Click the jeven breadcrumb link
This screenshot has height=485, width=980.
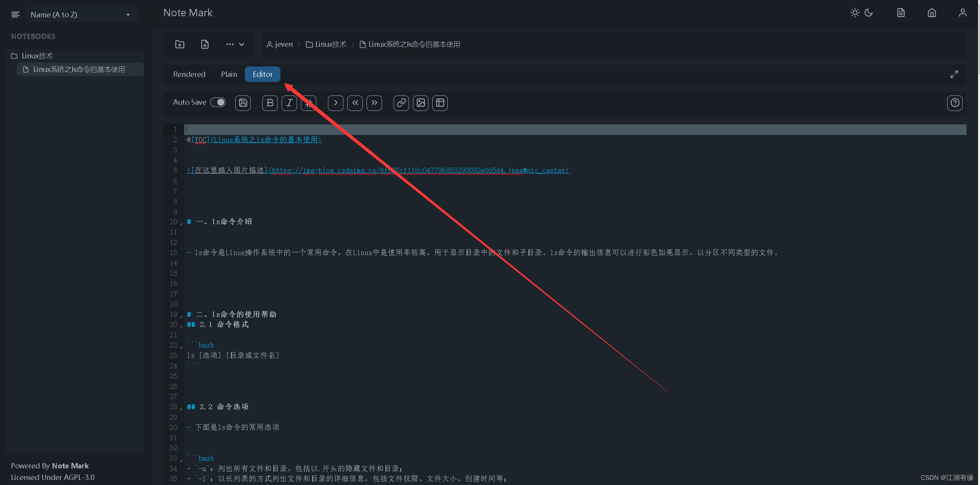(x=280, y=44)
